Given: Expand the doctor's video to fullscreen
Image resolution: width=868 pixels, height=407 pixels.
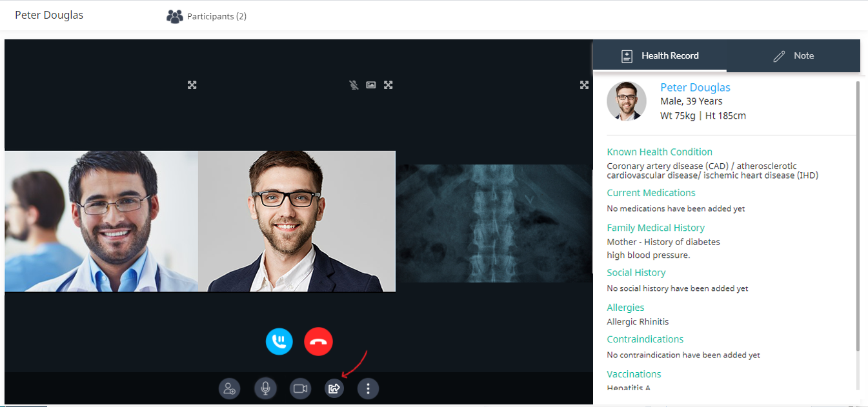Looking at the screenshot, I should tap(192, 84).
